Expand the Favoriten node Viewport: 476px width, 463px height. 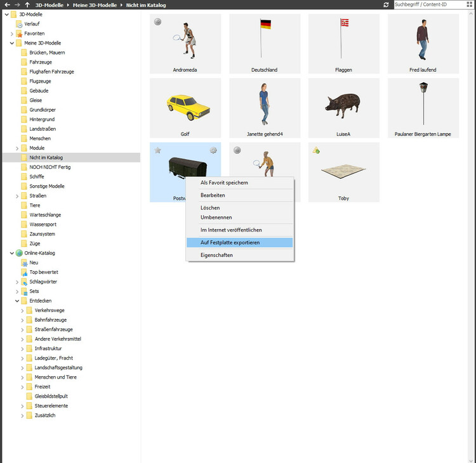tap(12, 34)
